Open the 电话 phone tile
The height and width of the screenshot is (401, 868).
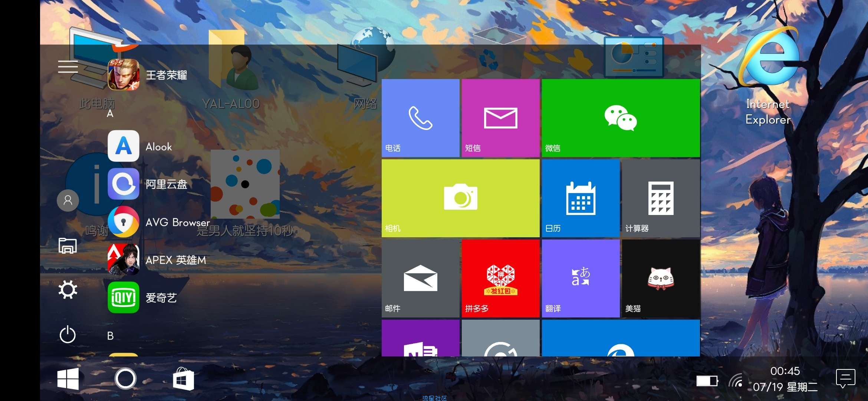coord(421,118)
